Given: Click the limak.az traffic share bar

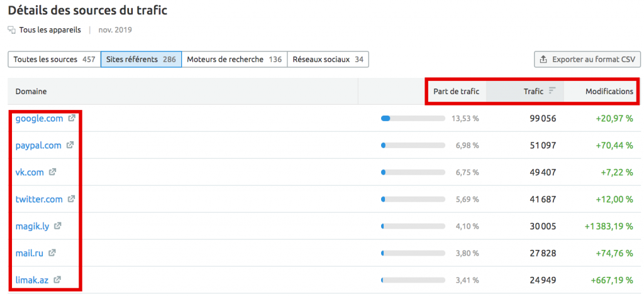Looking at the screenshot, I should [x=413, y=280].
